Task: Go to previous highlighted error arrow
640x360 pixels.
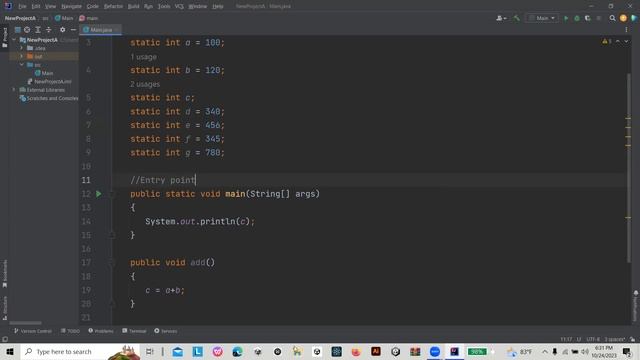Action: coord(618,41)
